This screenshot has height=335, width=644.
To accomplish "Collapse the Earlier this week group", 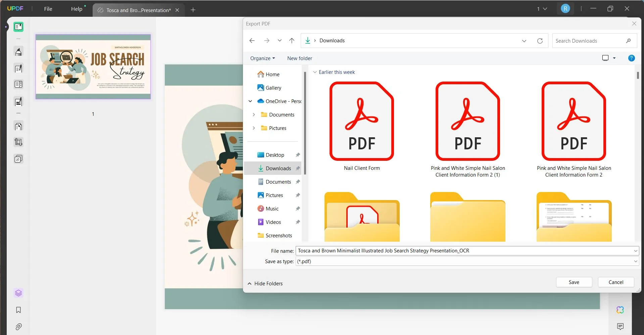I will 315,72.
